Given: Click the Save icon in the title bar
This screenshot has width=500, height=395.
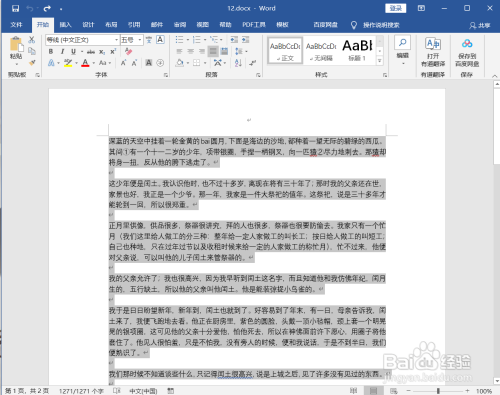Looking at the screenshot, I should coord(15,8).
